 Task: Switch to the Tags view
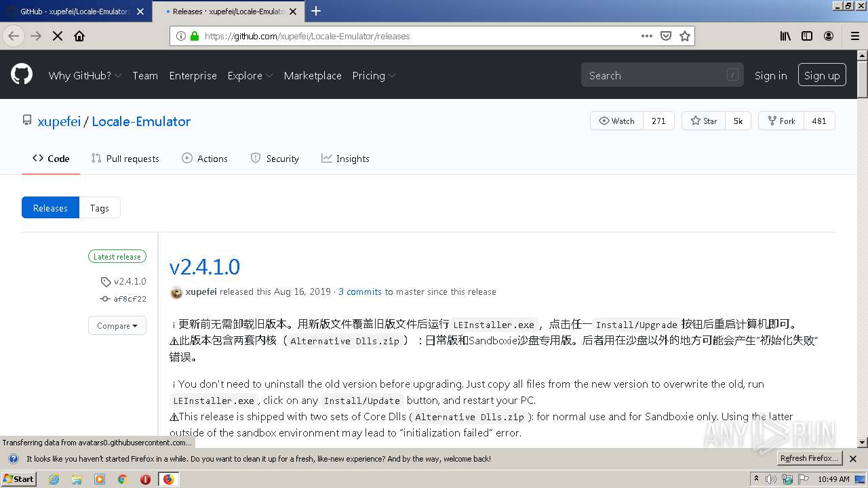(100, 207)
